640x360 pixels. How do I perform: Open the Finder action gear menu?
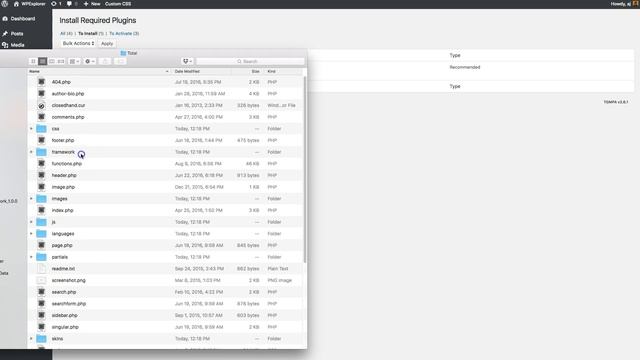pyautogui.click(x=89, y=61)
